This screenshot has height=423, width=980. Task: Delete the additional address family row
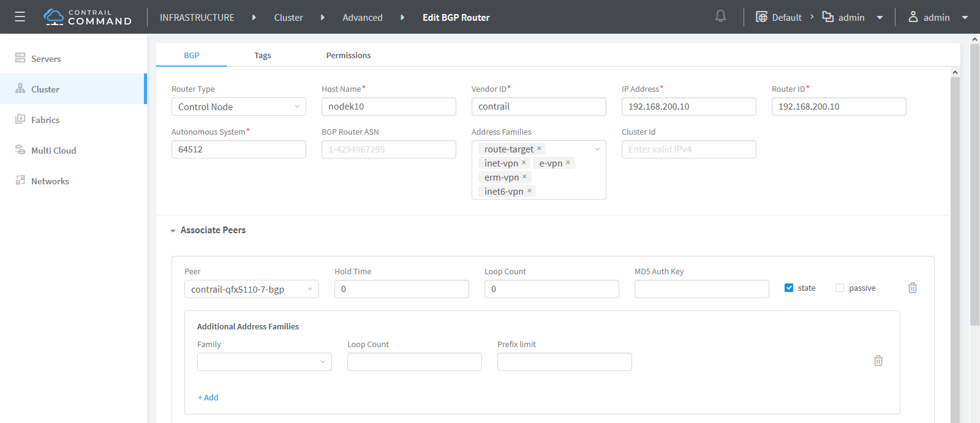point(878,361)
